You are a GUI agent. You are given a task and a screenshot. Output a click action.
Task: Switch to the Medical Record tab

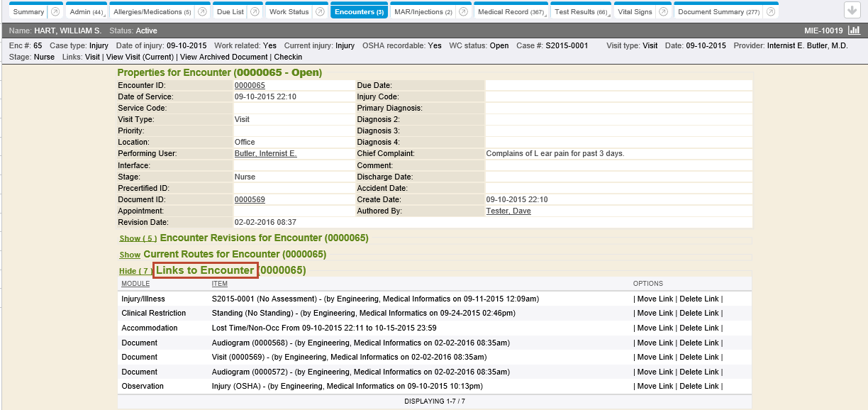click(511, 12)
